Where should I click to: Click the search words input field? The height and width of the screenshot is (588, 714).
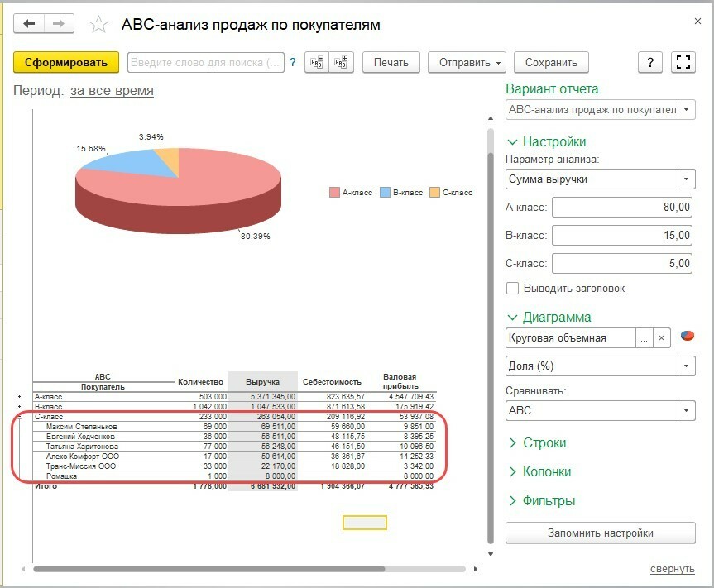[x=206, y=62]
